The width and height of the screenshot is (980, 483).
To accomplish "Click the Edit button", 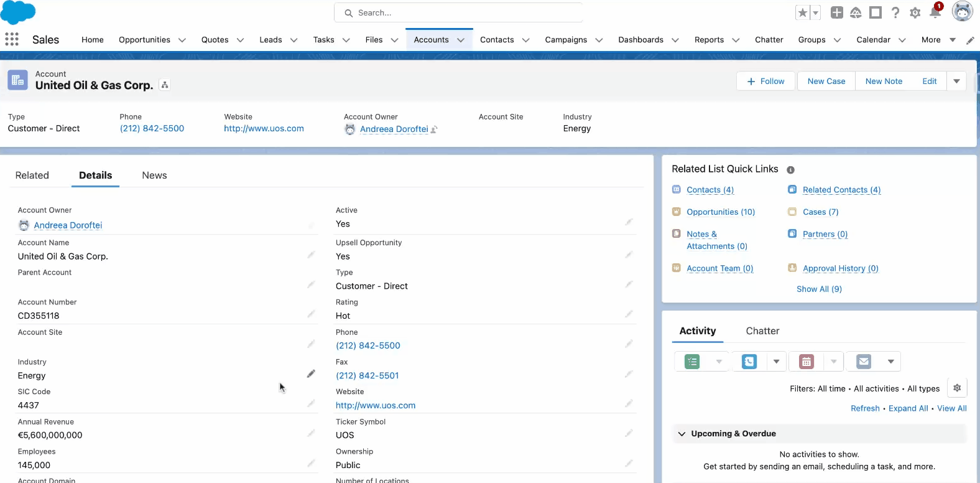I will click(930, 81).
